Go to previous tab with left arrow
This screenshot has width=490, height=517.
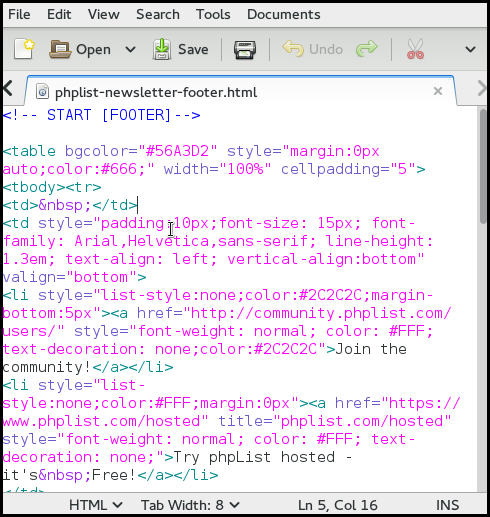click(8, 89)
